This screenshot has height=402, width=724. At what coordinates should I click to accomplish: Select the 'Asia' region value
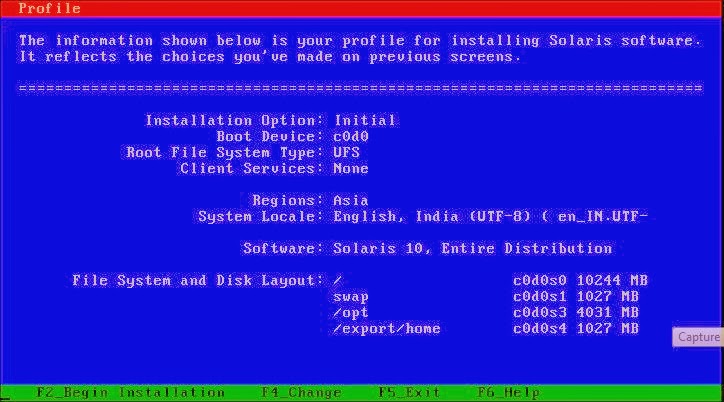point(351,201)
